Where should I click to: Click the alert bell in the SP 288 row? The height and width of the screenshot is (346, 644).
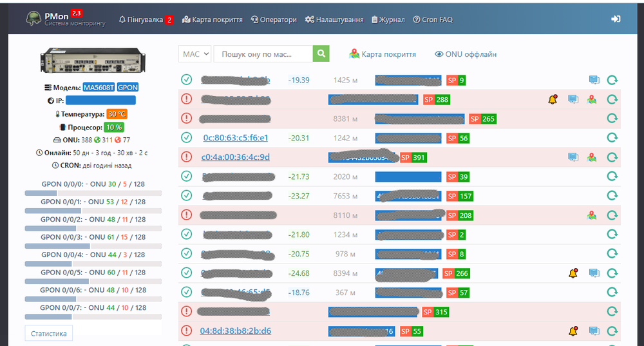553,99
